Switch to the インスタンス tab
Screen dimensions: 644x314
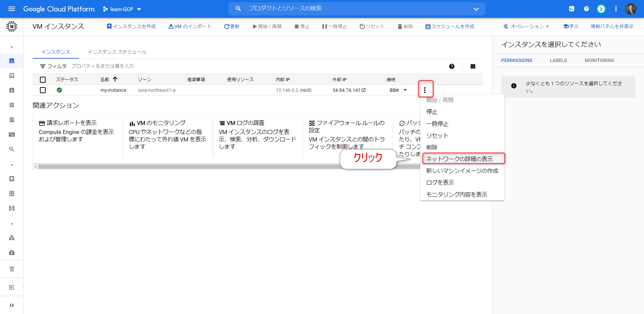click(56, 52)
